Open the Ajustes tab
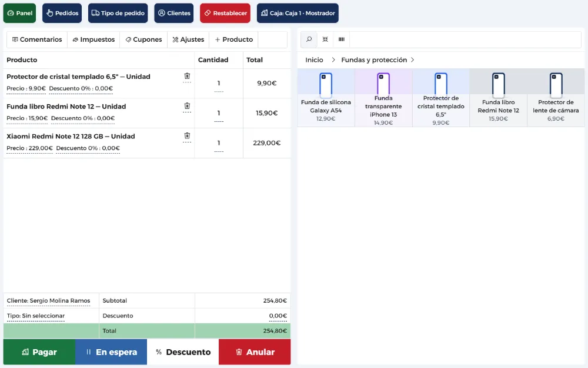 click(188, 39)
